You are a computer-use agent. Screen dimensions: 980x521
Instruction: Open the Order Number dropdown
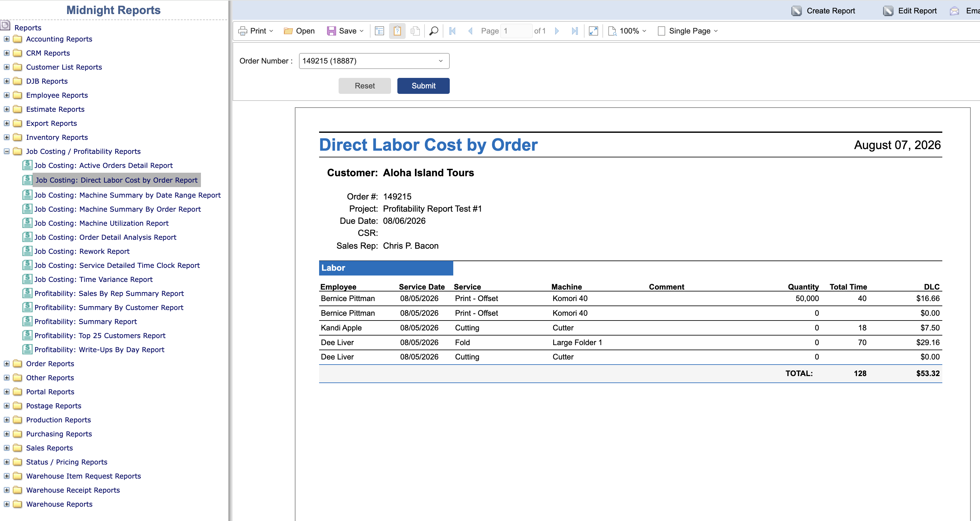(374, 61)
